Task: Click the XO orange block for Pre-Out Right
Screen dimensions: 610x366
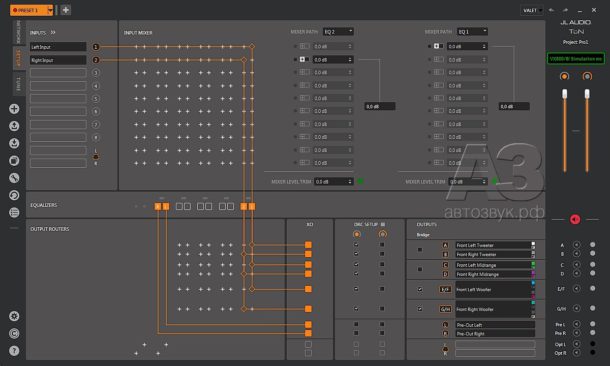Action: (x=308, y=333)
